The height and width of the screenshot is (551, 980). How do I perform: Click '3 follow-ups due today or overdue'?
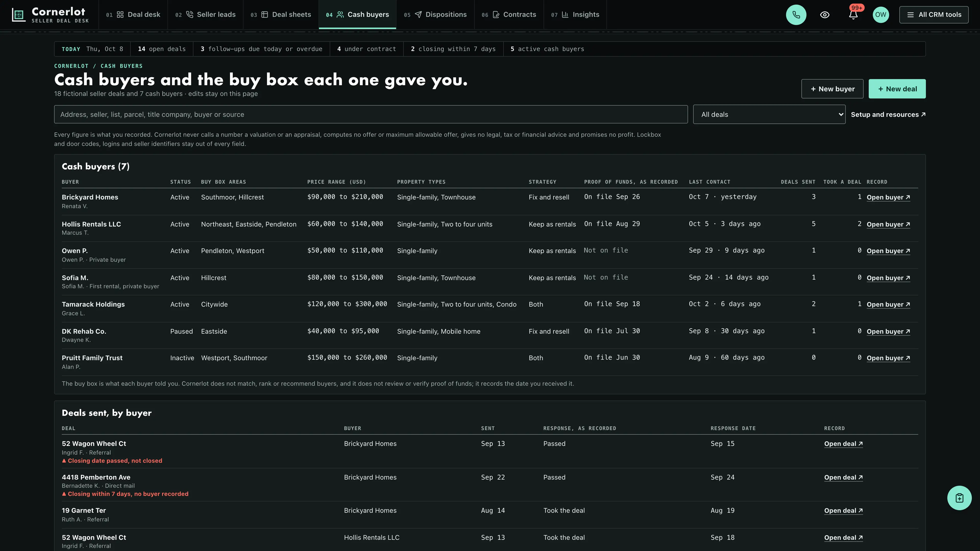point(261,49)
